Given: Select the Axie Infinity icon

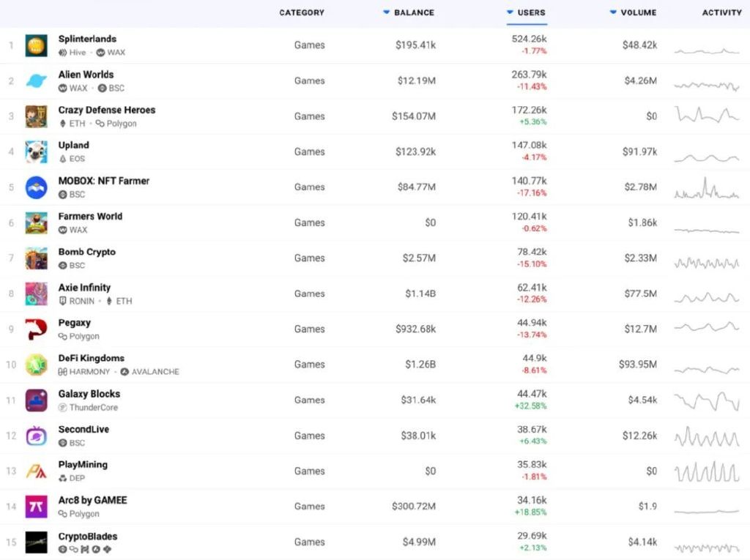Looking at the screenshot, I should 37,294.
